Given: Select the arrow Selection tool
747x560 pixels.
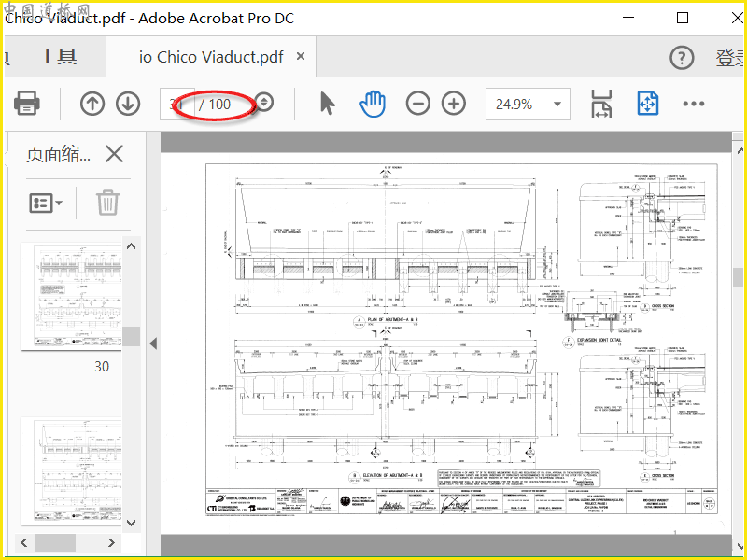Looking at the screenshot, I should (x=328, y=104).
